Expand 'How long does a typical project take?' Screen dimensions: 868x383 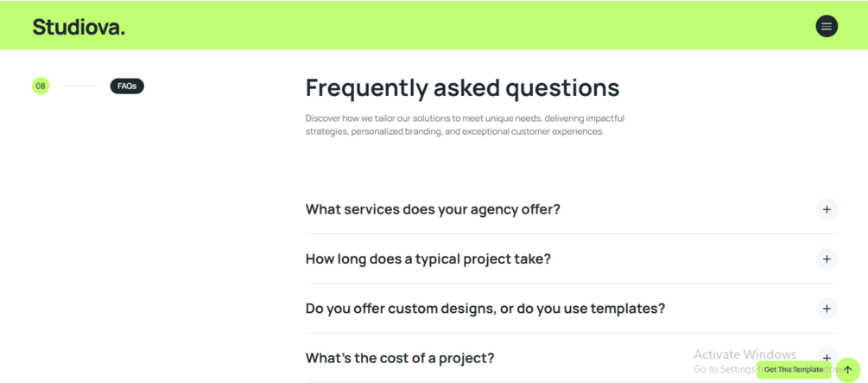[x=428, y=259]
